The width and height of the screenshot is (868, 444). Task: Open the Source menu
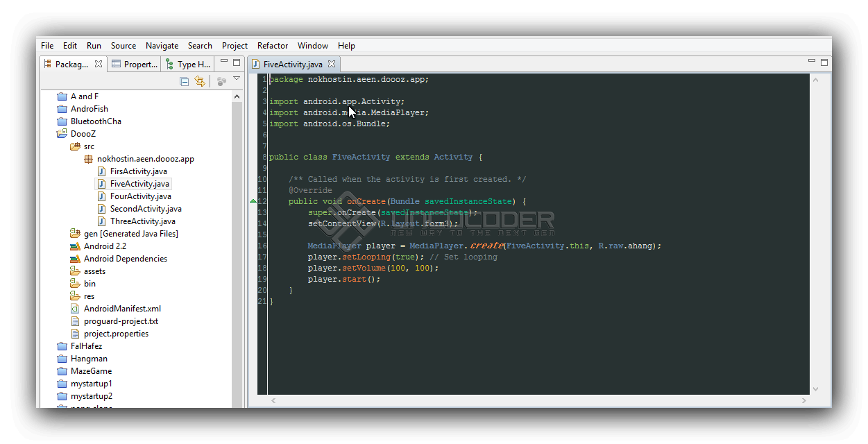pyautogui.click(x=124, y=46)
